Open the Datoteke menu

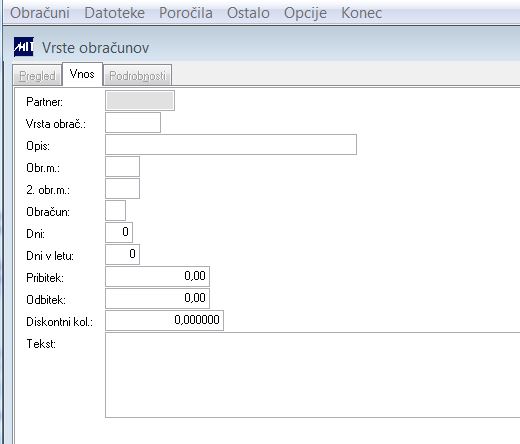[x=114, y=13]
